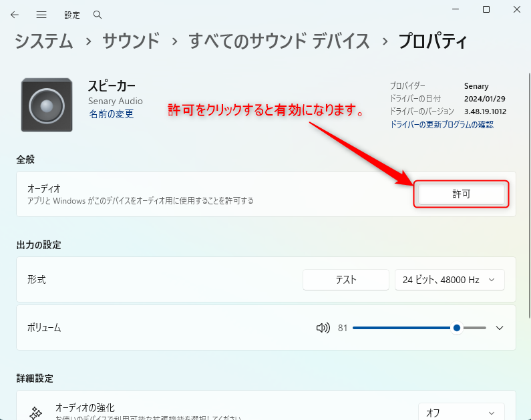Image resolution: width=531 pixels, height=420 pixels.
Task: Maximize the 設定 window
Action: click(x=486, y=9)
